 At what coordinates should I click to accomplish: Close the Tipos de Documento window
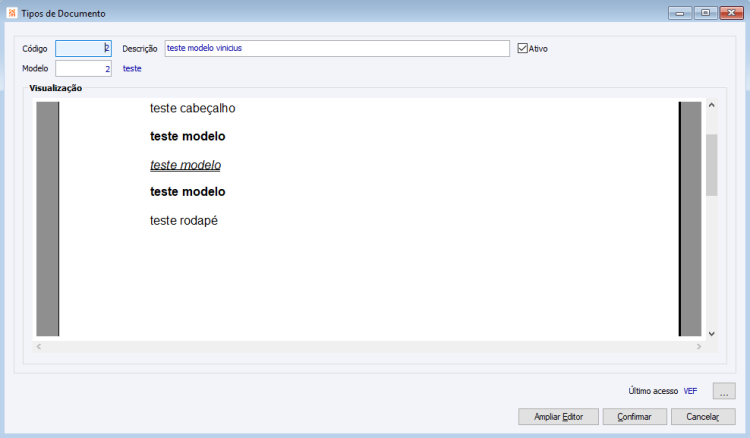[731, 13]
